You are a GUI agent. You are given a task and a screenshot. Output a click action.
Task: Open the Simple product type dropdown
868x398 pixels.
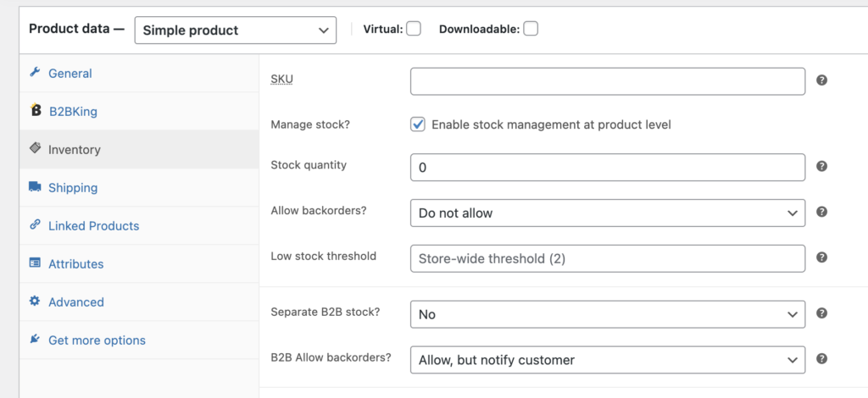[x=236, y=30]
